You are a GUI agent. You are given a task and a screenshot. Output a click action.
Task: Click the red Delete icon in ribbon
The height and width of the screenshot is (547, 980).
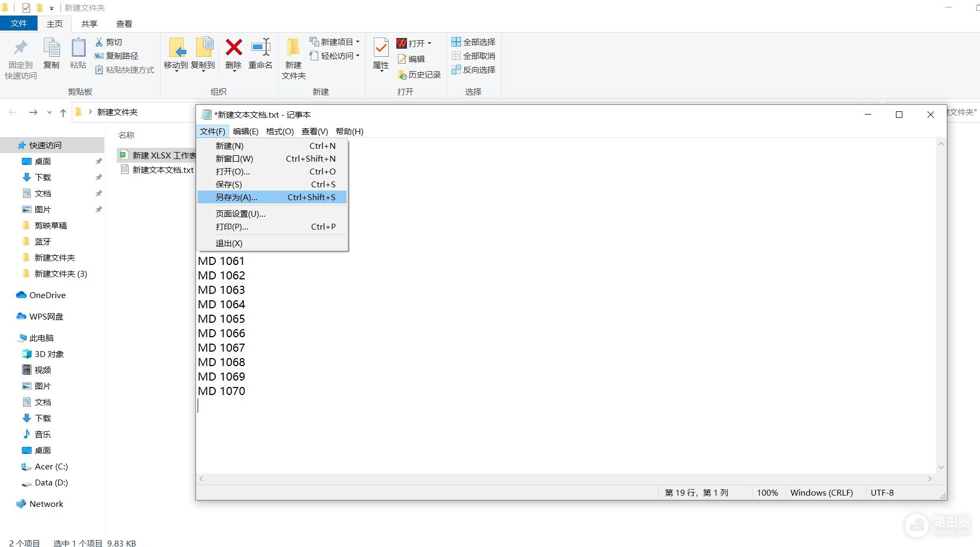pos(233,48)
